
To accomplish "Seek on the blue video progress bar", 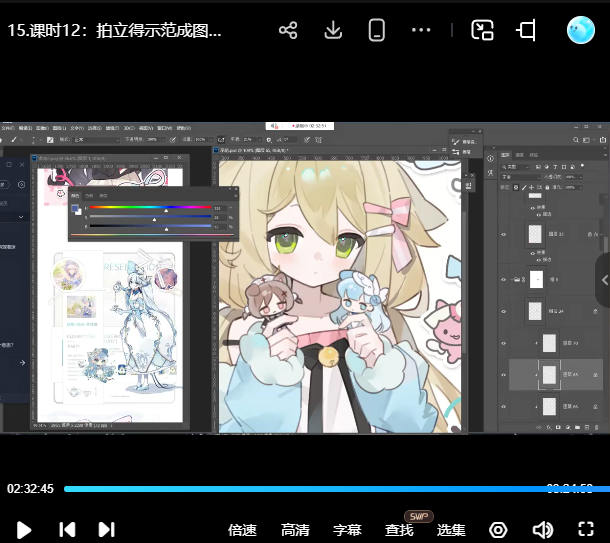I will point(337,489).
